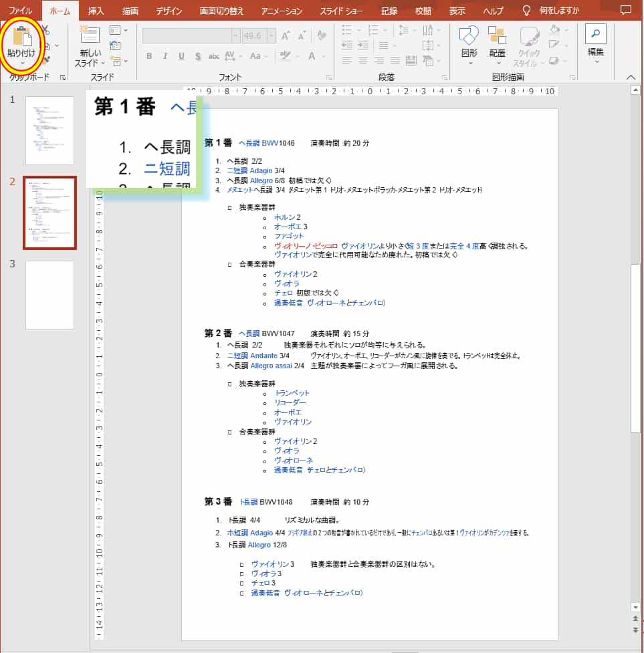Toggle italic formatting with the I button
Image resolution: width=644 pixels, height=653 pixels.
[165, 55]
